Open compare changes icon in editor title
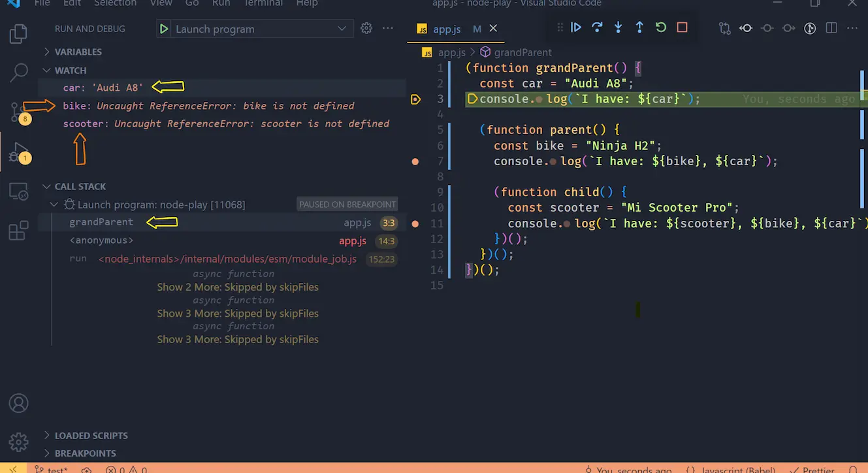The height and width of the screenshot is (473, 868). [x=724, y=29]
